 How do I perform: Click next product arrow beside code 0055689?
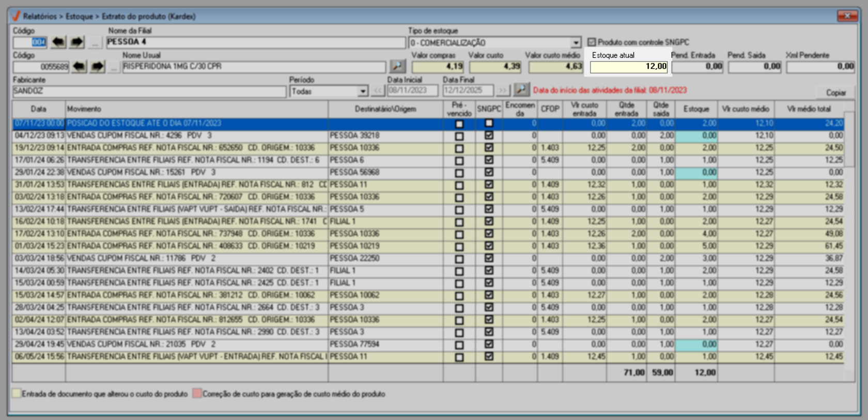[97, 67]
